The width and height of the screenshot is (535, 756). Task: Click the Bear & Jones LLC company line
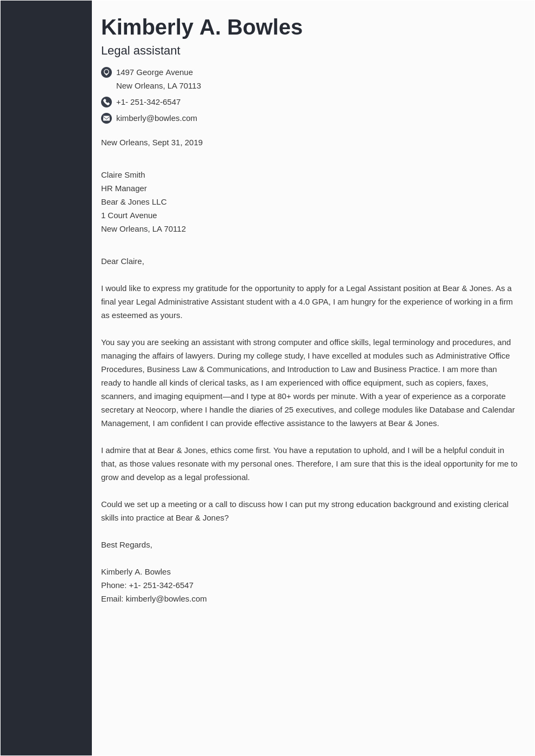133,202
